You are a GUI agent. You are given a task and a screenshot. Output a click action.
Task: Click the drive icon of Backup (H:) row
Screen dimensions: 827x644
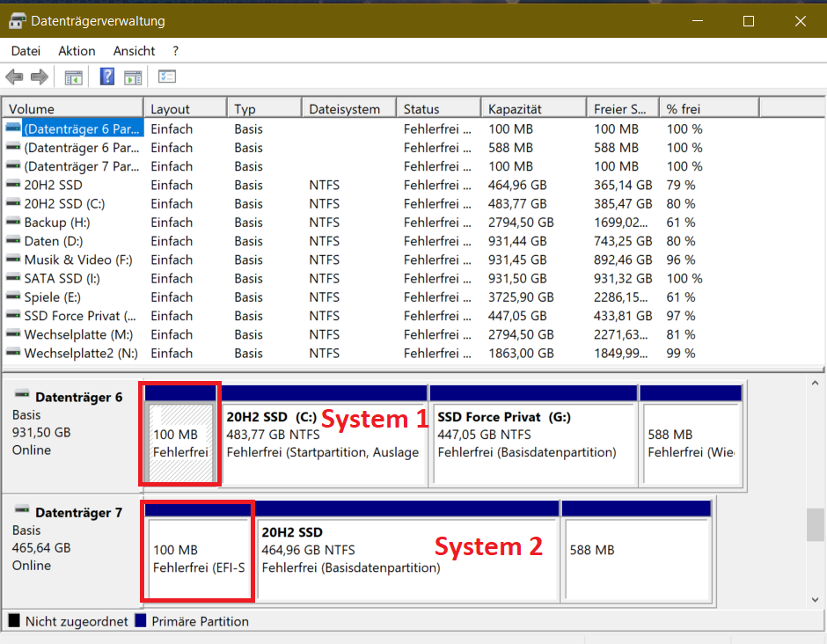(13, 222)
